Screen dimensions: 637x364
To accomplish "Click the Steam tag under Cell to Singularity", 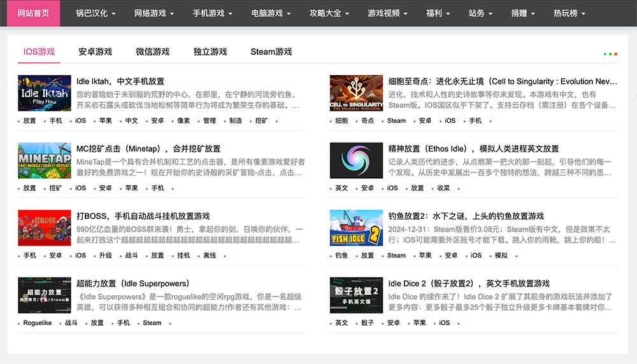I will point(396,120).
